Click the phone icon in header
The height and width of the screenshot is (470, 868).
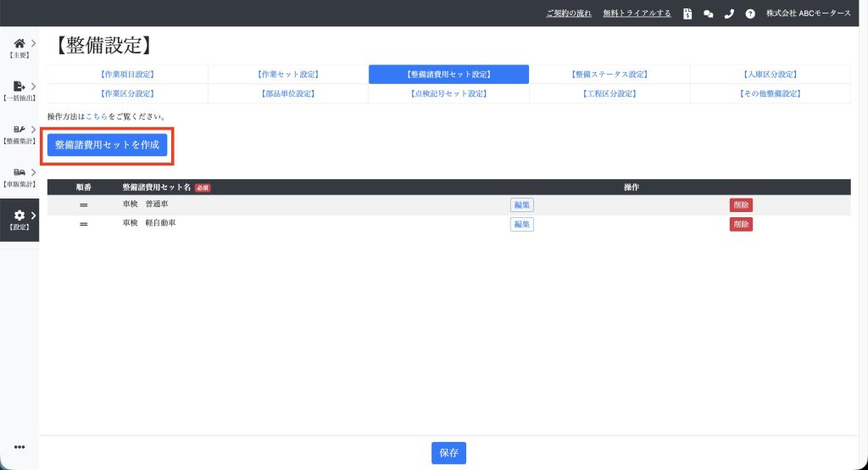[x=729, y=14]
